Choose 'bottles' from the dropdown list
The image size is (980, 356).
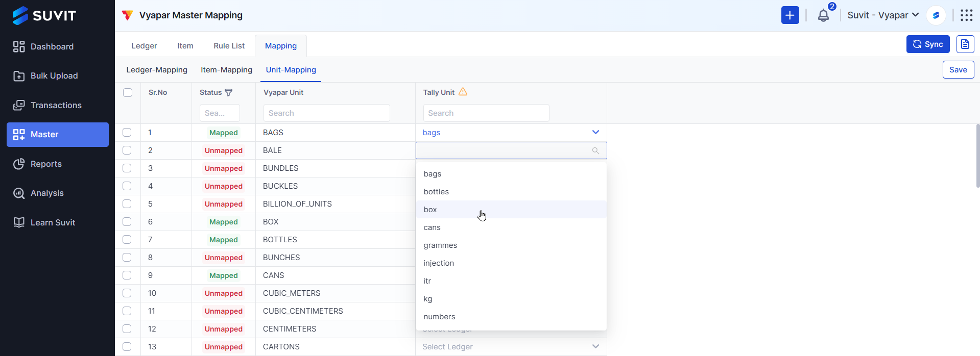[x=511, y=192]
